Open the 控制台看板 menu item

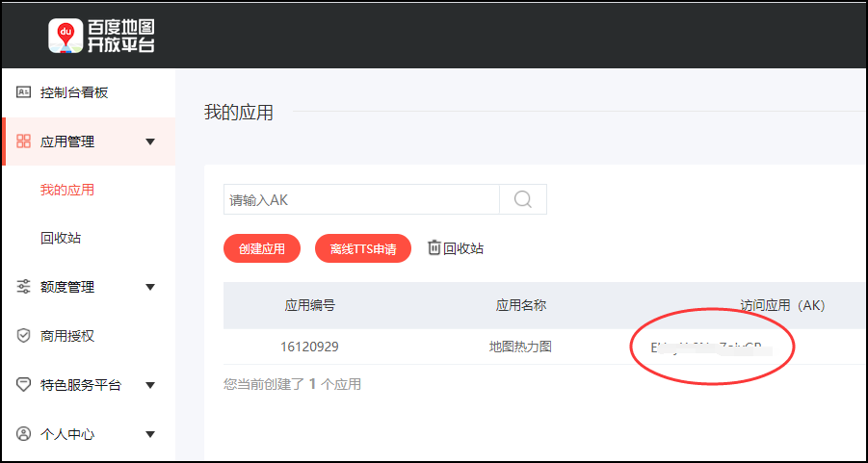(74, 92)
